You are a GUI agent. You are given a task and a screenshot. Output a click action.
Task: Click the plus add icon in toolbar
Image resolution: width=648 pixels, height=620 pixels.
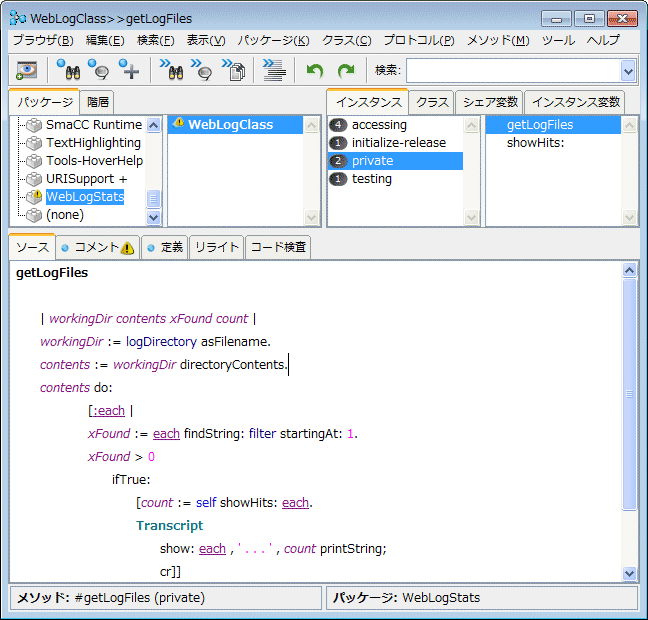pyautogui.click(x=129, y=70)
